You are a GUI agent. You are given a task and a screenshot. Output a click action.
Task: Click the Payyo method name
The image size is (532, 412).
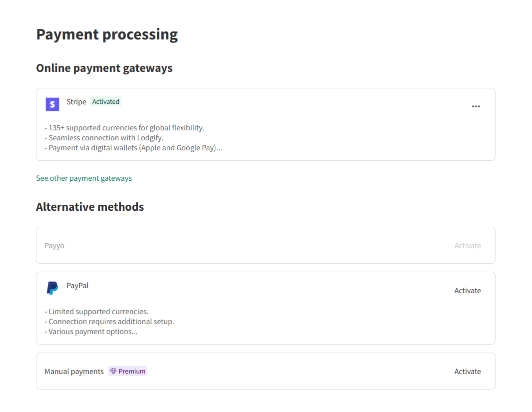[54, 245]
